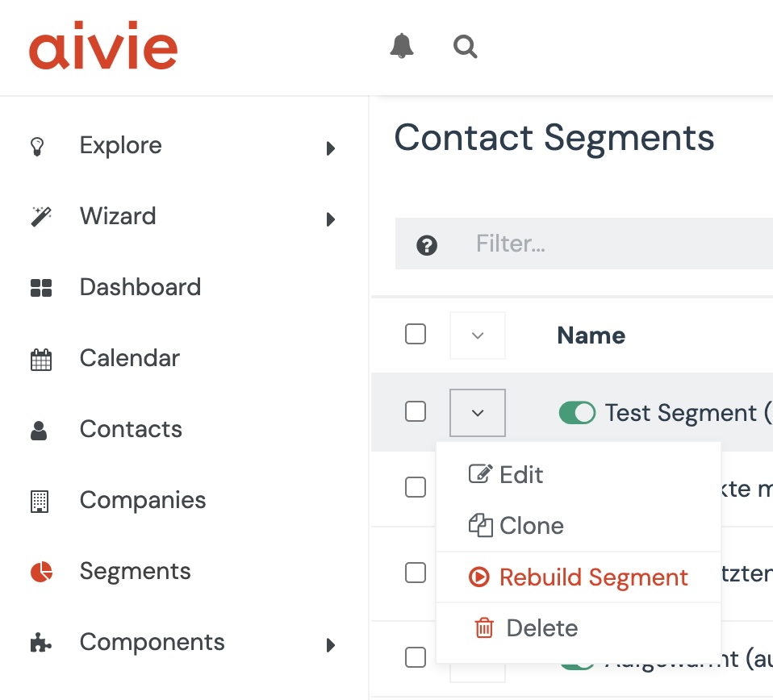Viewport: 773px width, 700px height.
Task: Click the filter help question icon
Action: pyautogui.click(x=427, y=246)
